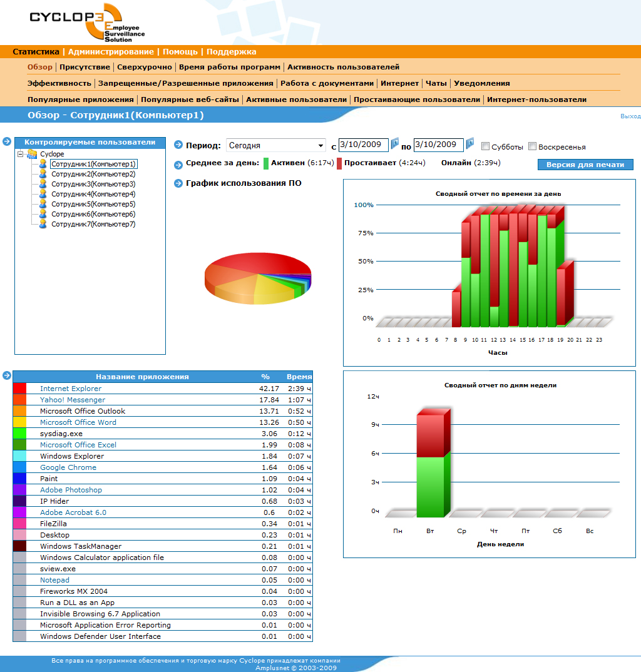Click arrow icon next to График использования ПО

tap(178, 183)
